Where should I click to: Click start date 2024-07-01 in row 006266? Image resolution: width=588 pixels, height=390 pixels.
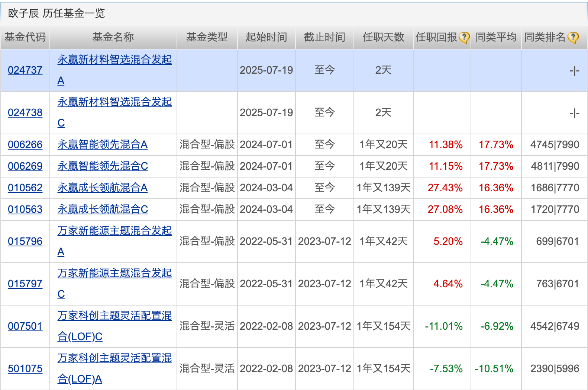pyautogui.click(x=266, y=144)
